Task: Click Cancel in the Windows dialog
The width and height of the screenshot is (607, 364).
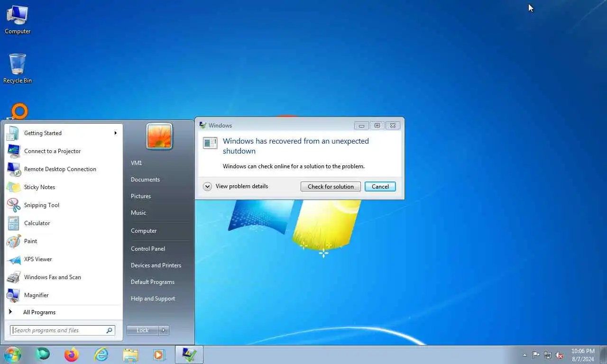Action: pos(380,187)
